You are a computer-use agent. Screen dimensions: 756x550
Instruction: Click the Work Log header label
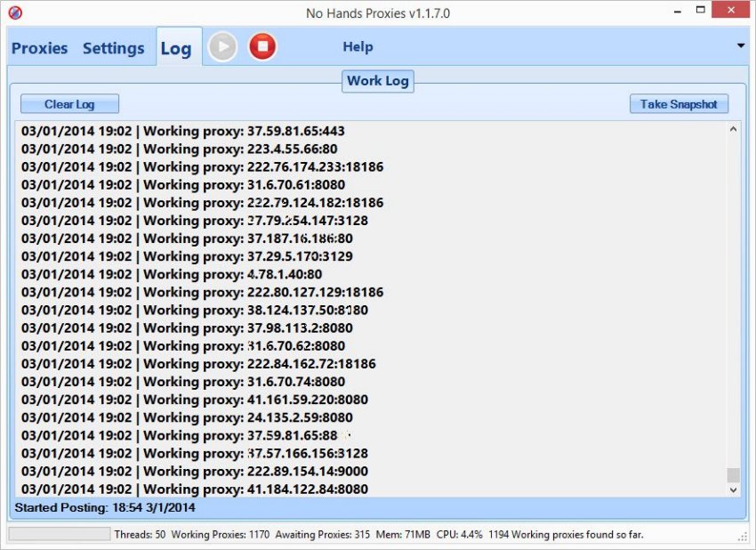pyautogui.click(x=378, y=81)
